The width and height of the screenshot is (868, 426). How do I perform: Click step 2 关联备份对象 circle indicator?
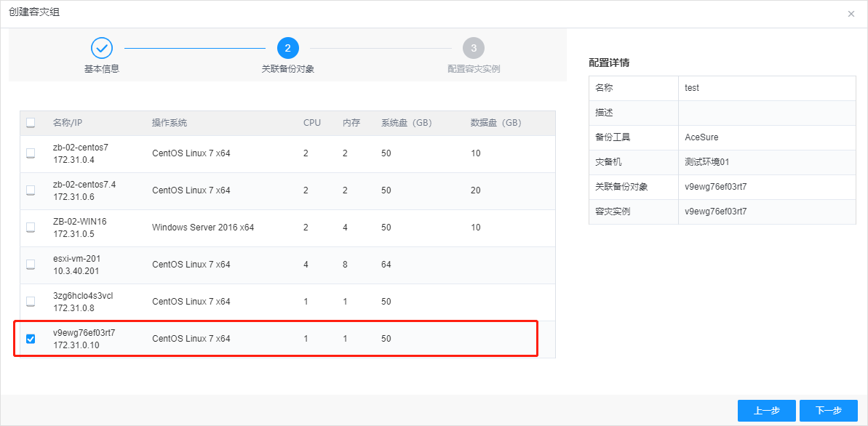(288, 47)
